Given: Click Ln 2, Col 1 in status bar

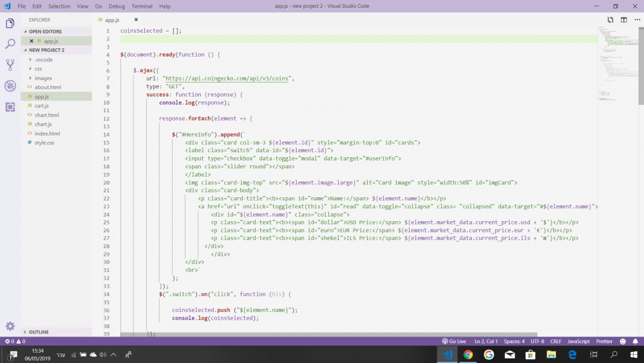Looking at the screenshot, I should click(x=486, y=341).
